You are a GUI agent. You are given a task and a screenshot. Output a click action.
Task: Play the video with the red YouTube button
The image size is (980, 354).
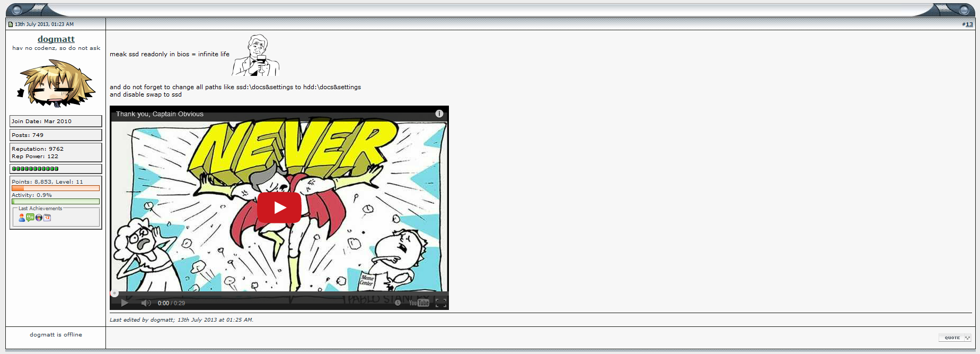tap(279, 208)
